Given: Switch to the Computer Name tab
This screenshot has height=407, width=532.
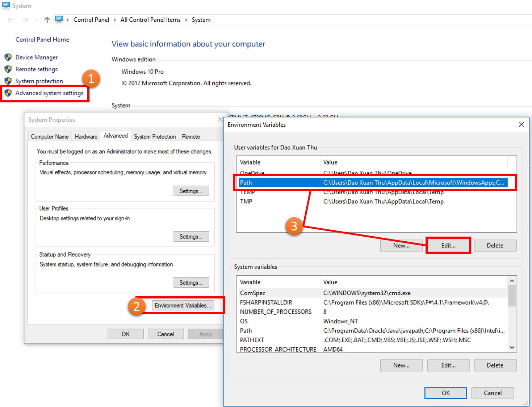Looking at the screenshot, I should [50, 136].
